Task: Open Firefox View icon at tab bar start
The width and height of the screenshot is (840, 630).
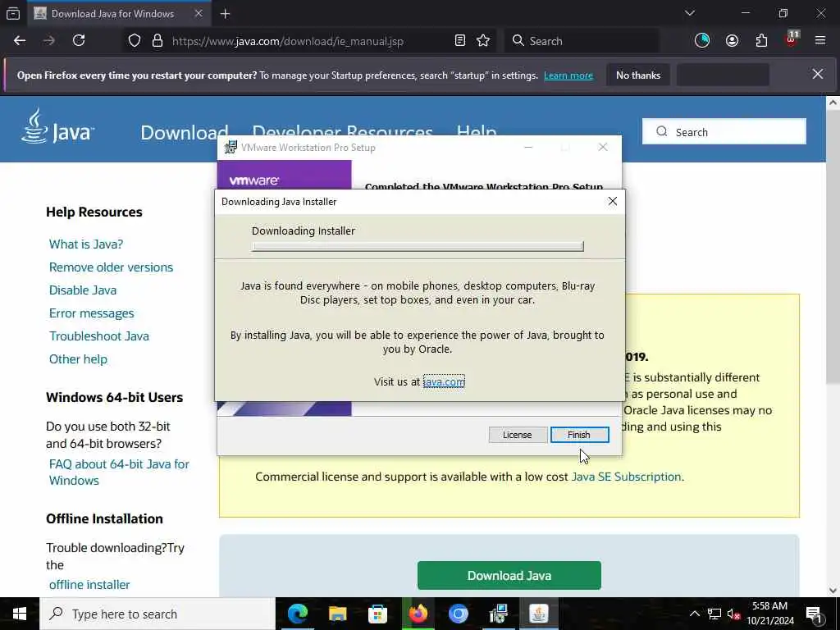Action: pos(13,14)
